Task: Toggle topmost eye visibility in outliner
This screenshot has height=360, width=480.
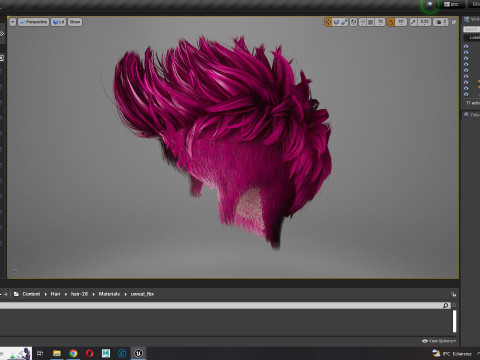Action: (x=466, y=46)
